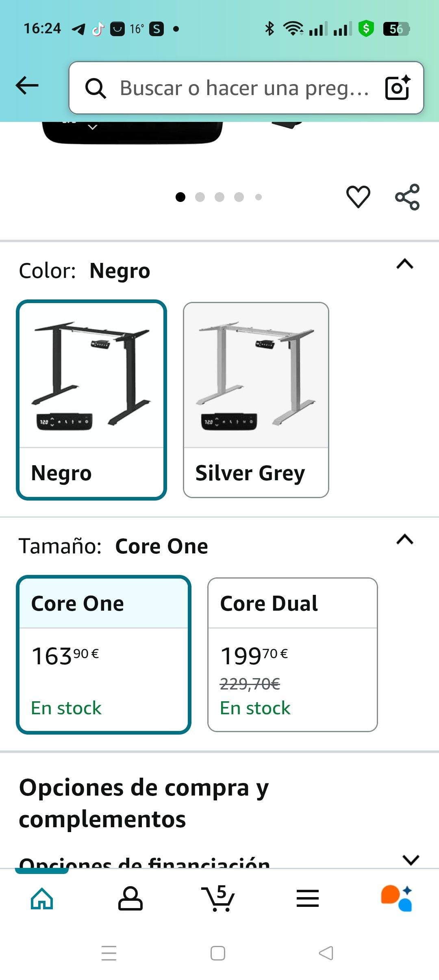
Task: Launch the Rufus AI assistant icon
Action: point(397,898)
